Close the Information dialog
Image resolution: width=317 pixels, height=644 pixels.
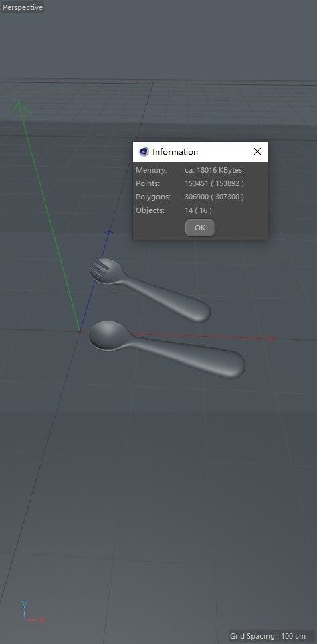pos(257,151)
